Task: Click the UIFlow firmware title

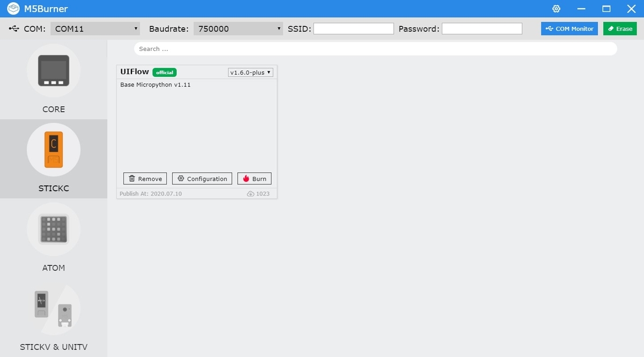Action: click(x=135, y=72)
